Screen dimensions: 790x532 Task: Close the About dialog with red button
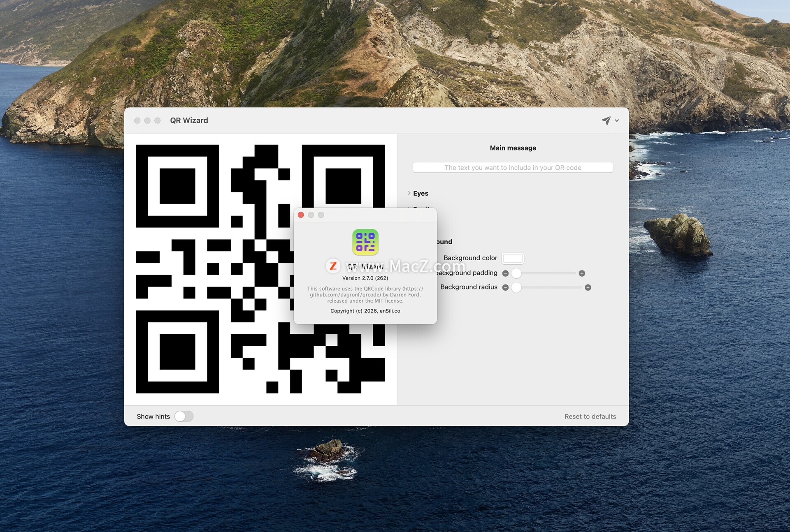301,215
